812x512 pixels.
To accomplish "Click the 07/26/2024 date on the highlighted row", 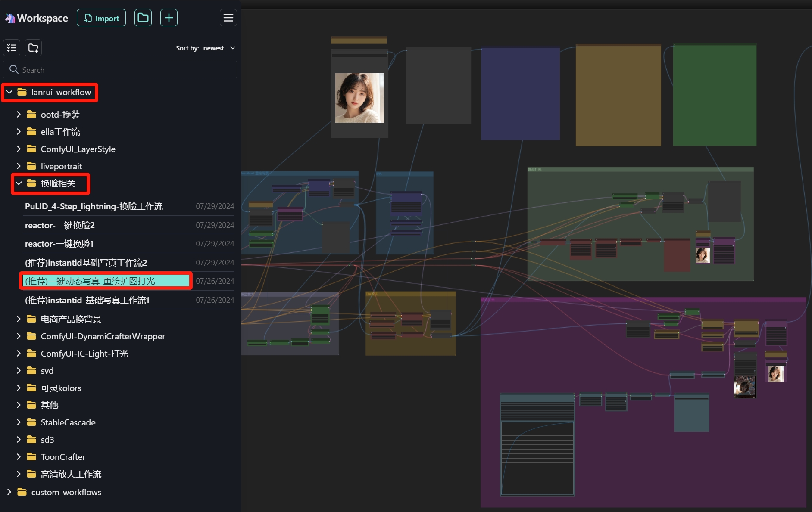I will [x=215, y=281].
